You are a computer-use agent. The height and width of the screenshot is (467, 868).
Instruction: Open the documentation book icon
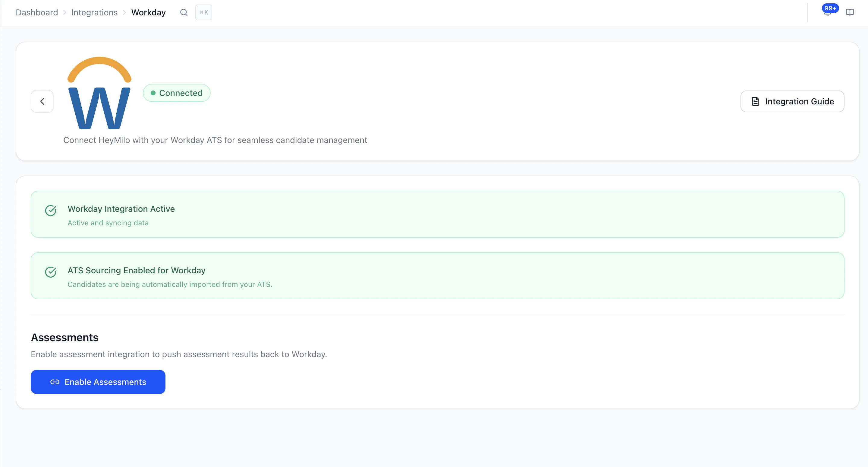(850, 12)
